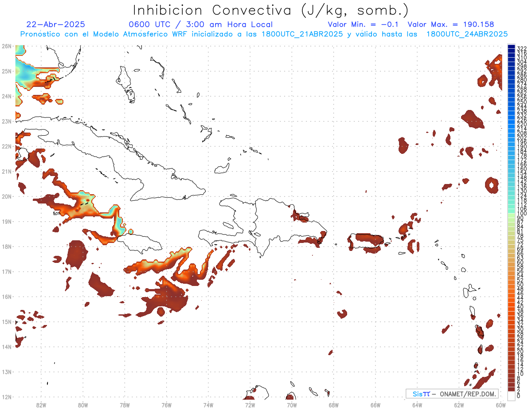
Task: Click the colorbar label "0"
Action: 519,396
